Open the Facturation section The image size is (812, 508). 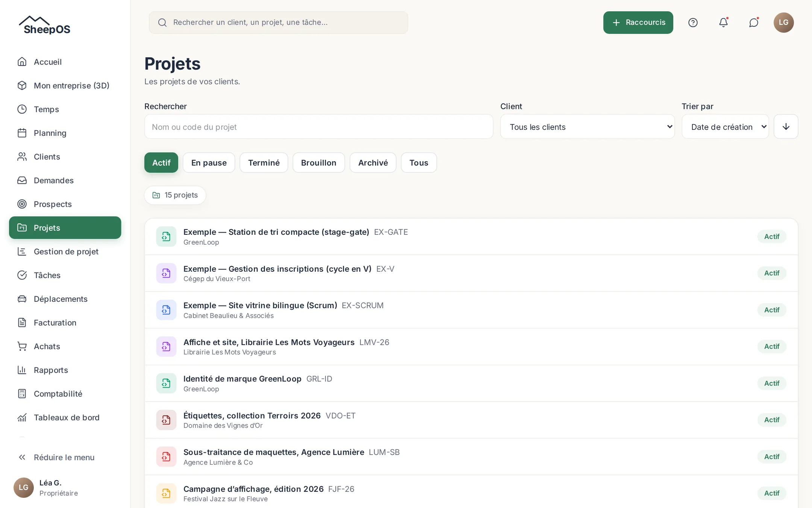(65, 322)
